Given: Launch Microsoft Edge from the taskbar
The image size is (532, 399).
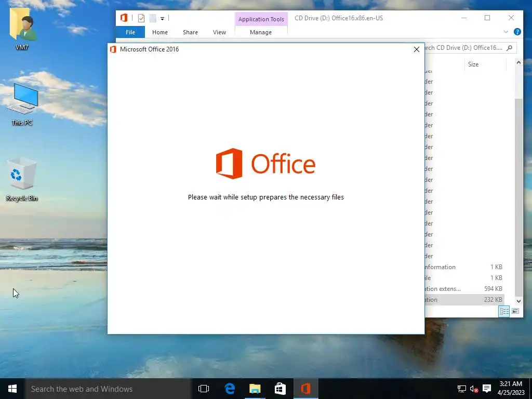Looking at the screenshot, I should [x=230, y=389].
